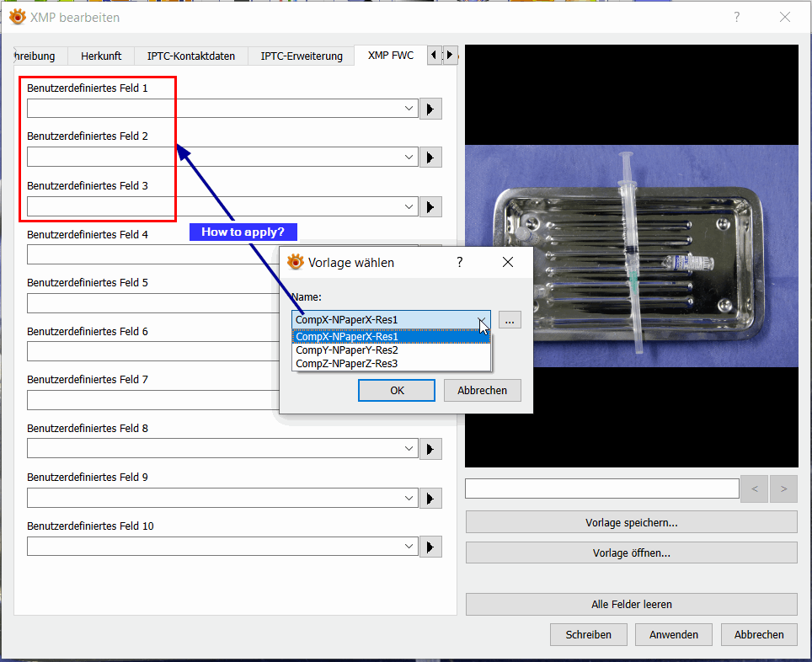Click arrow button next to Benutzerdefiniertes Feld 2
The image size is (812, 662).
(430, 157)
